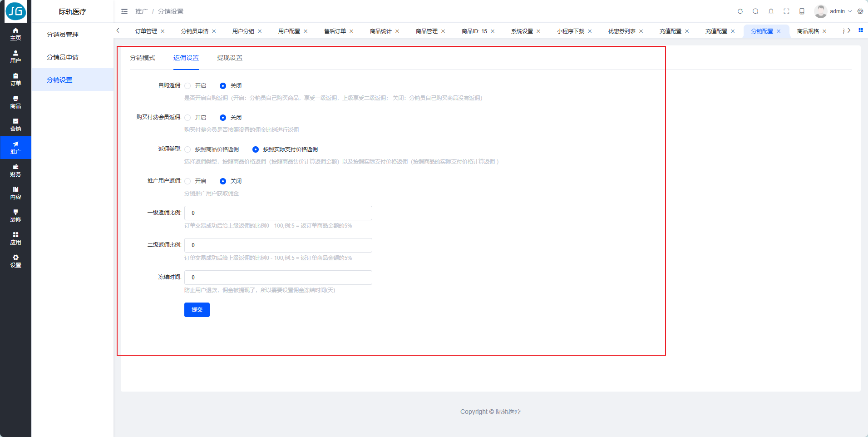Open the gear settings icon in header

860,11
